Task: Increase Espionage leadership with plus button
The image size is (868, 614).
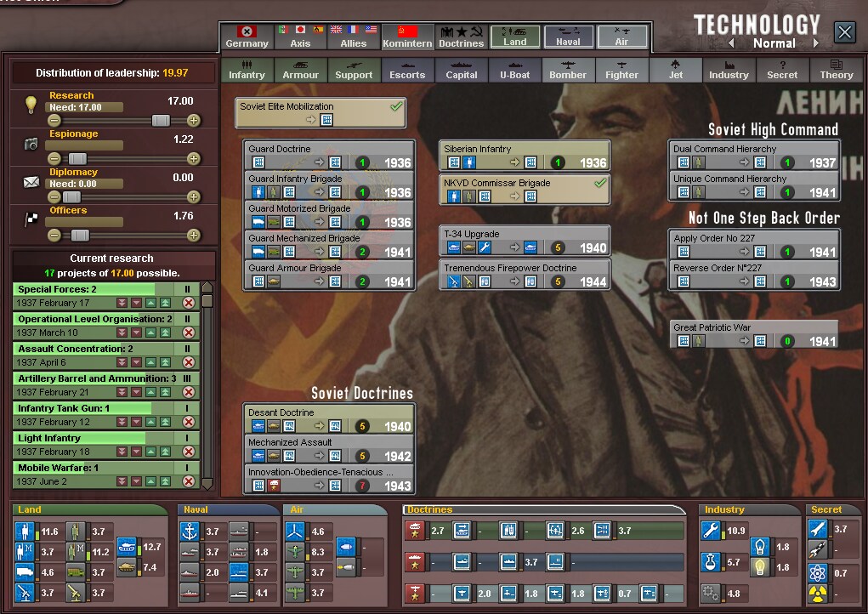Action: coord(193,158)
